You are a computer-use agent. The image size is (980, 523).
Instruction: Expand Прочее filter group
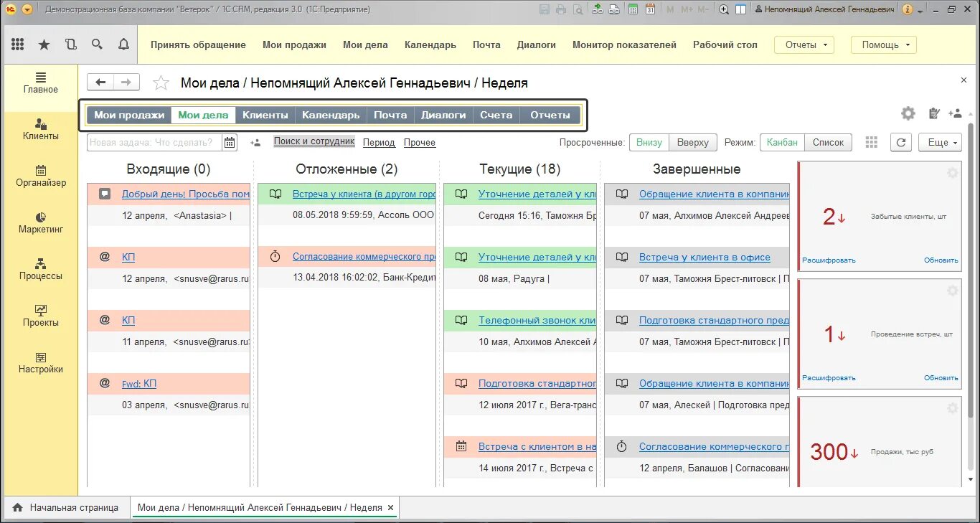pos(420,142)
